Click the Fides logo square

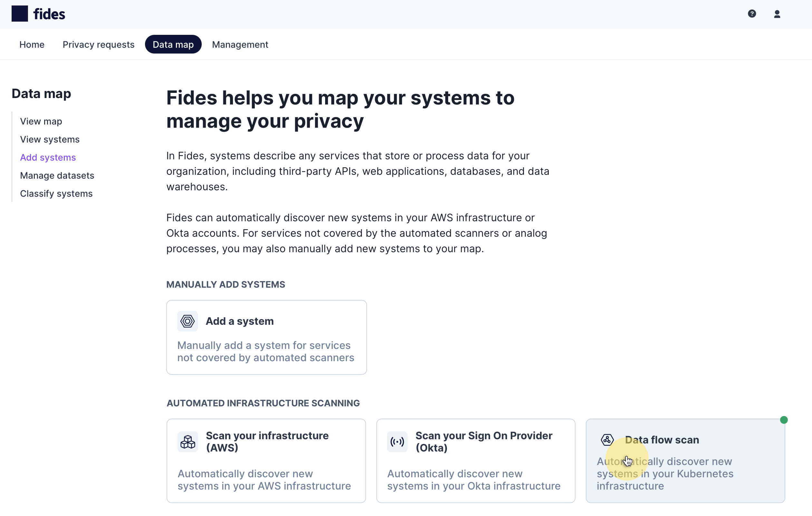pyautogui.click(x=20, y=14)
